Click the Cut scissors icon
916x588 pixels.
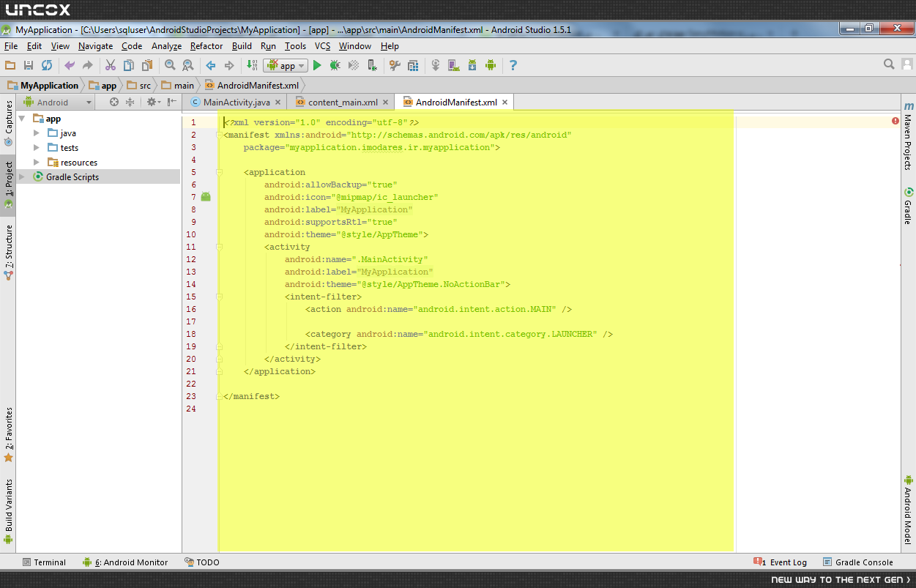[x=111, y=65]
